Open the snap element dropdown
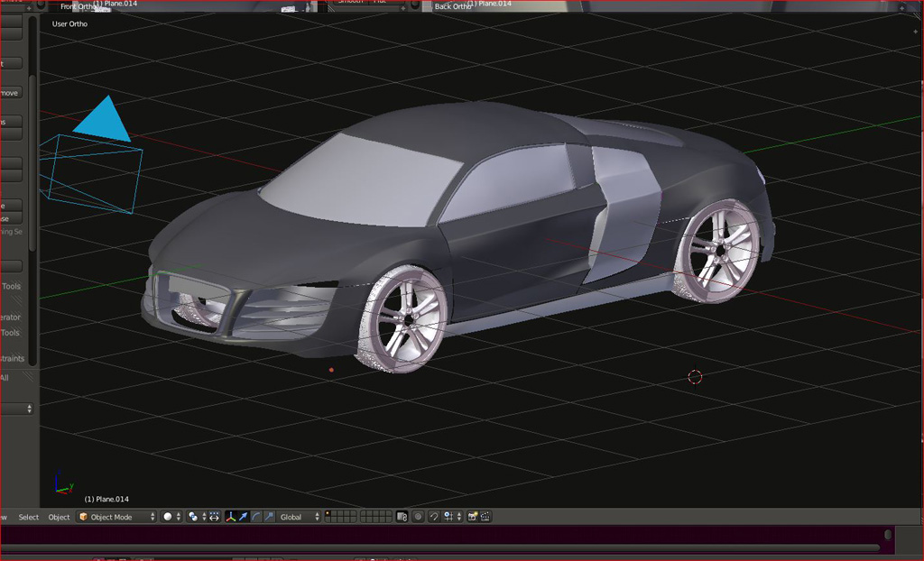The image size is (924, 561). click(453, 517)
